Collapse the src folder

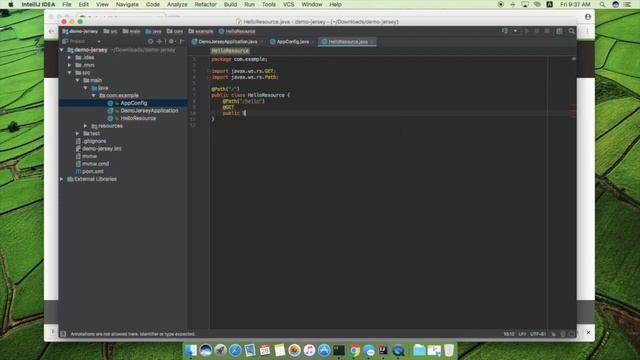(x=70, y=73)
